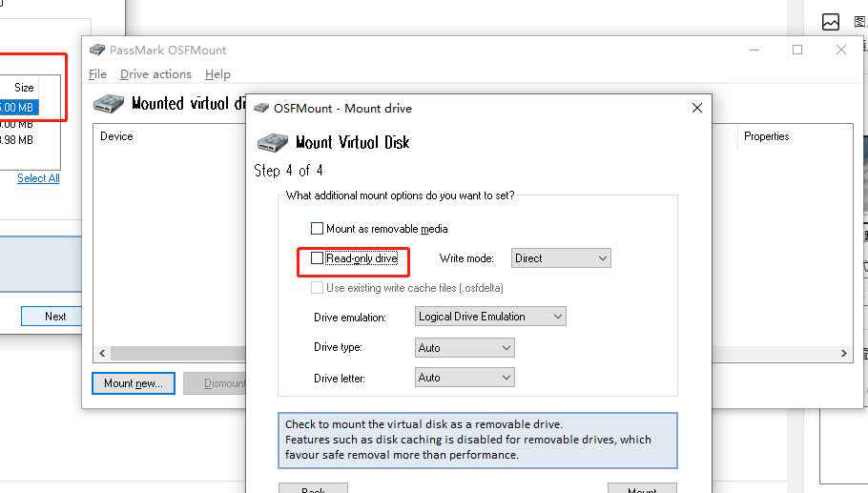Image resolution: width=868 pixels, height=493 pixels.
Task: Minimize the PassMark OSFMount window
Action: (x=754, y=50)
